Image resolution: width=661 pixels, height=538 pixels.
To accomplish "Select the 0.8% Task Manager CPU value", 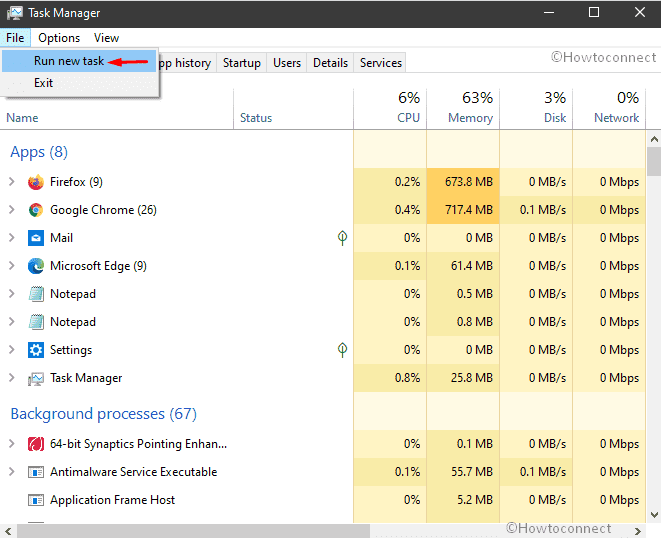I will click(x=407, y=378).
